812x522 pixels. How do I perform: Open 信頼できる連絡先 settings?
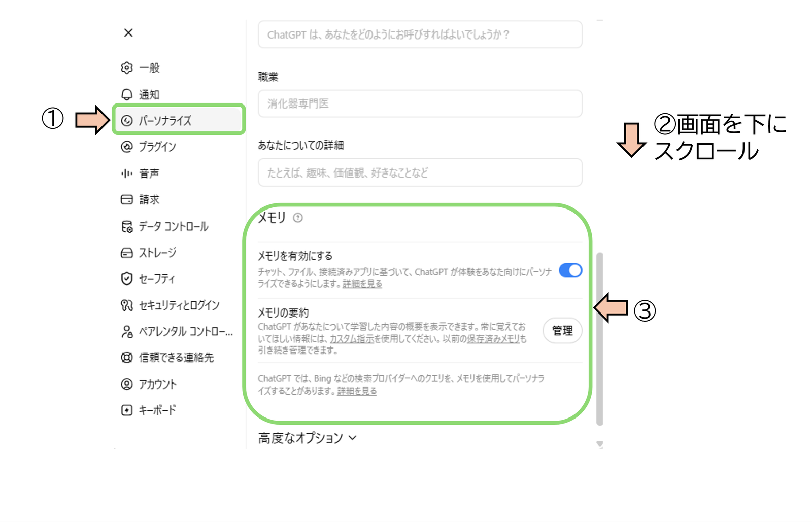click(x=177, y=358)
